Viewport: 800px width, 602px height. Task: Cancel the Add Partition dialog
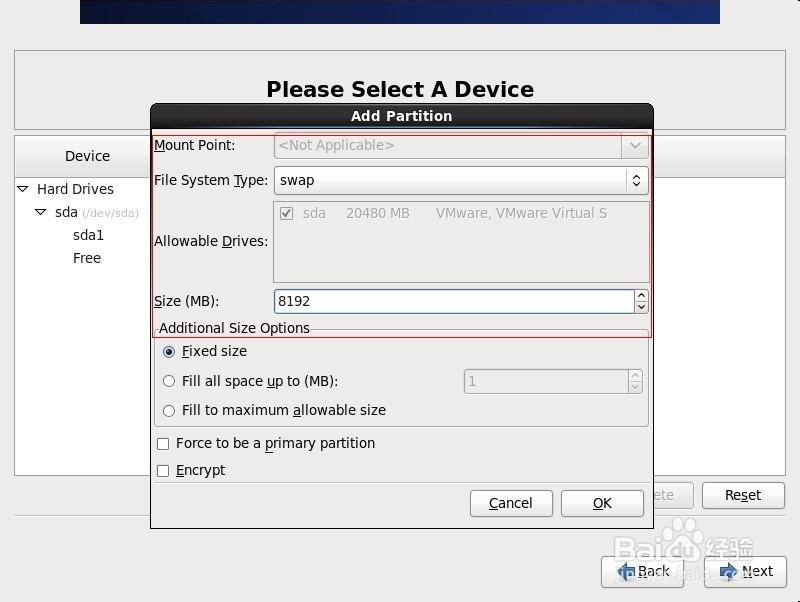511,503
